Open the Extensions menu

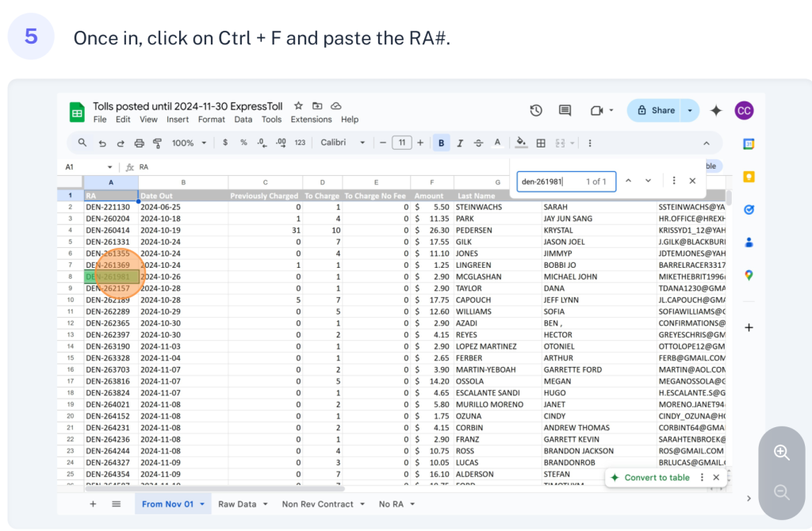(x=311, y=120)
